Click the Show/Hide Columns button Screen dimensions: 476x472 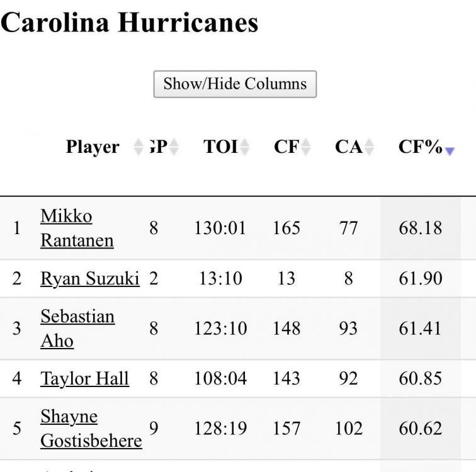(235, 84)
